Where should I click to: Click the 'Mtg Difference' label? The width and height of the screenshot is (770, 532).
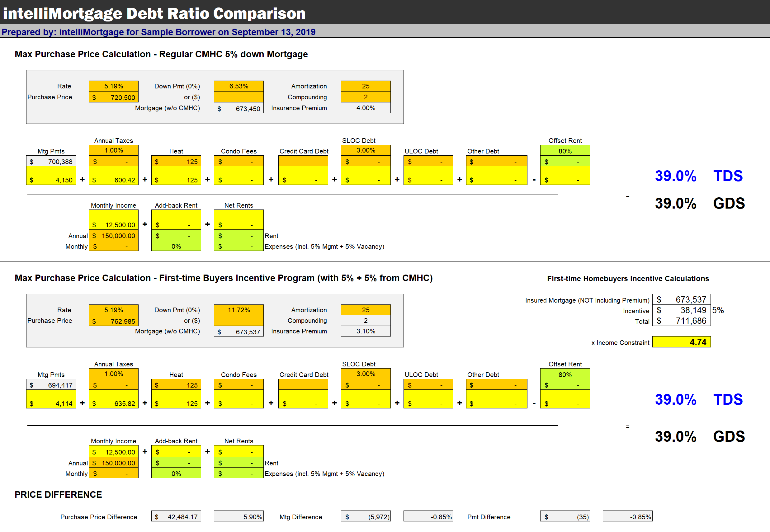pos(301,517)
